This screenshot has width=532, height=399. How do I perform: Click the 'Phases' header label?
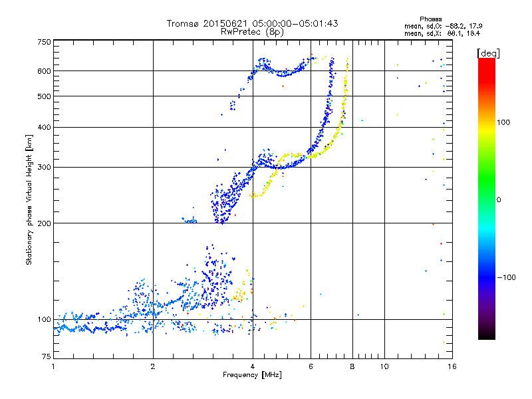[x=430, y=19]
